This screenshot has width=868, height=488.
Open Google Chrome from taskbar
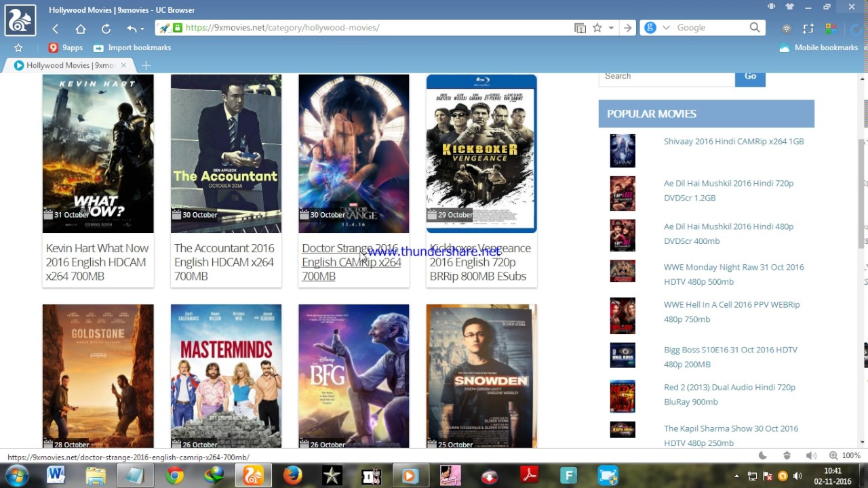[174, 476]
